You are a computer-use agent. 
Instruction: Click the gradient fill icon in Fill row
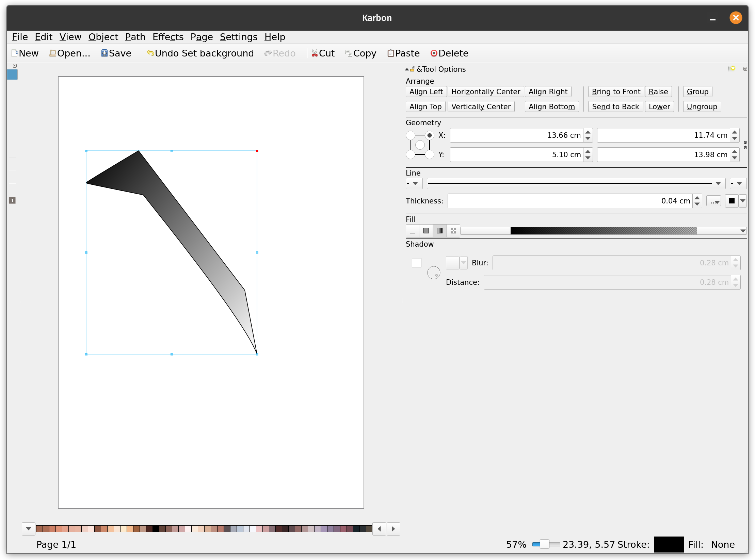(440, 230)
